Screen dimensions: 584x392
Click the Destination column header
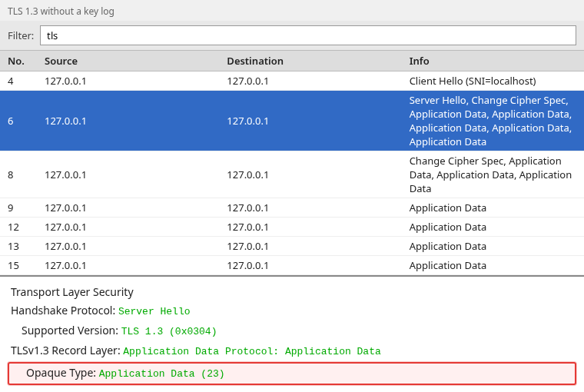(255, 61)
